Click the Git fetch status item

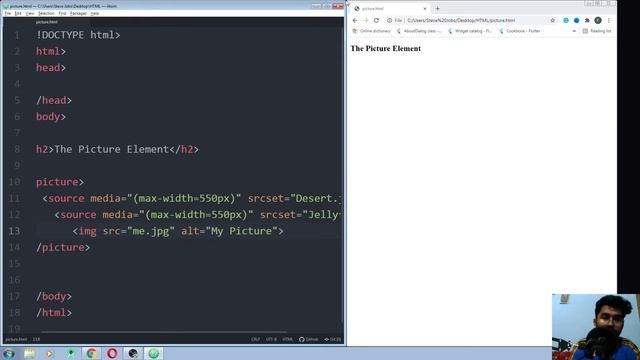tap(333, 340)
